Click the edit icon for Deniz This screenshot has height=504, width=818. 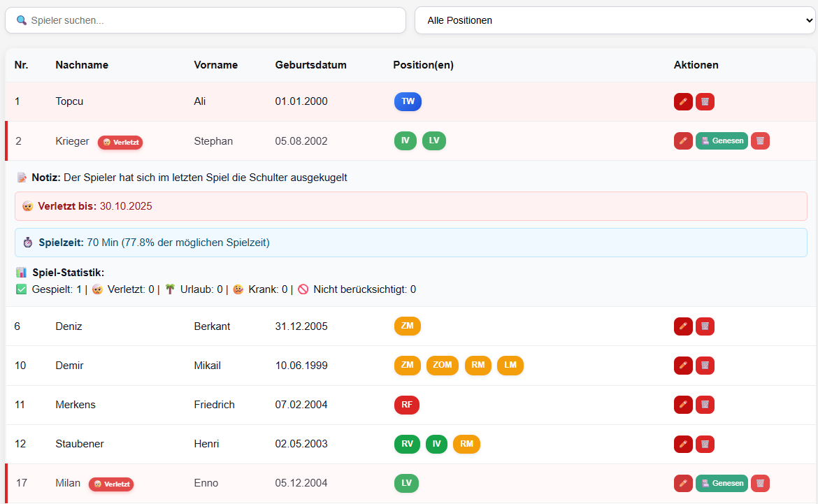[683, 326]
